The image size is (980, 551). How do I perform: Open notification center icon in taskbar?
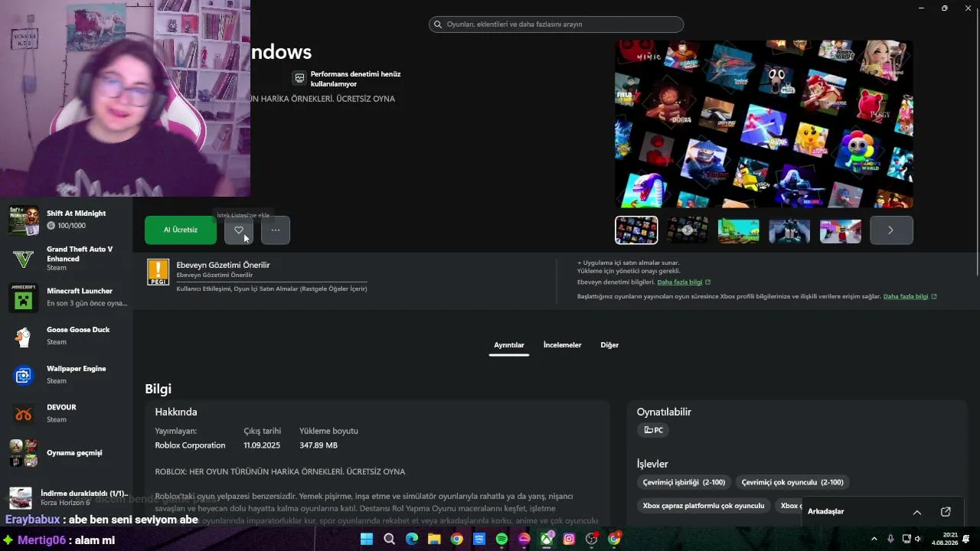click(967, 540)
